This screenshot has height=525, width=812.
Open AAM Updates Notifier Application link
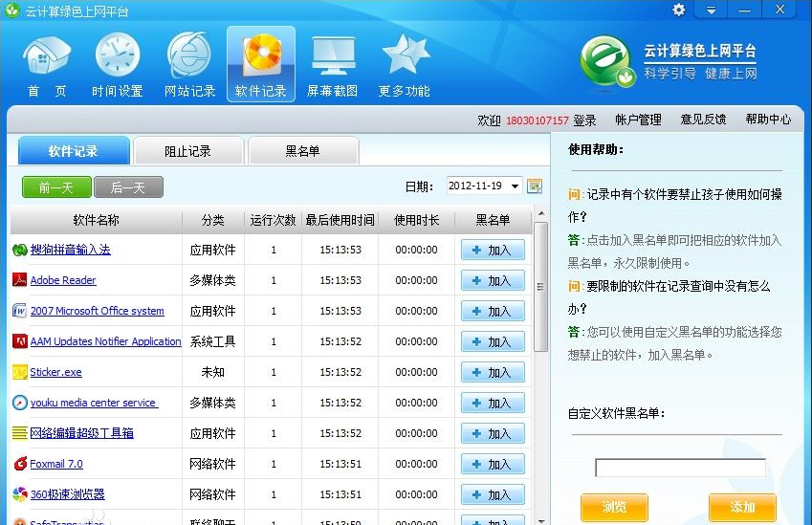(x=105, y=341)
